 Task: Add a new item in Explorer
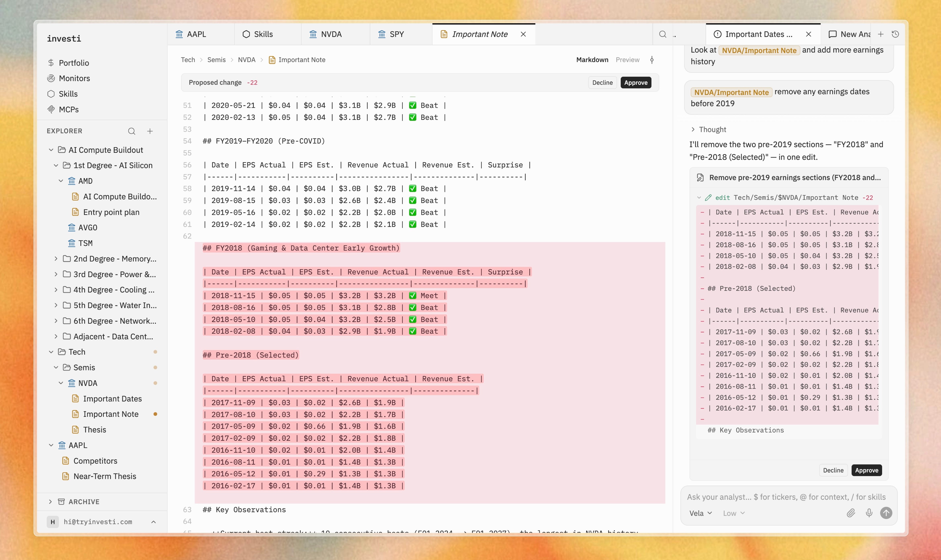pyautogui.click(x=150, y=131)
